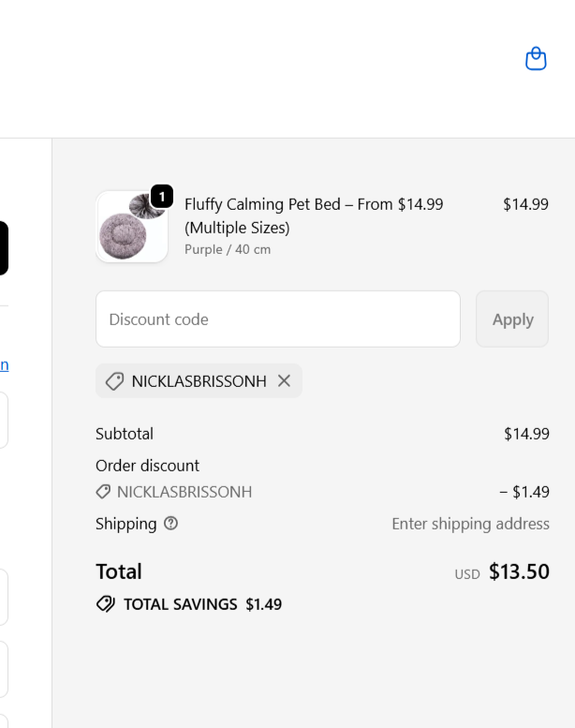
Task: Open the shopping bag cart icon
Action: click(x=536, y=59)
